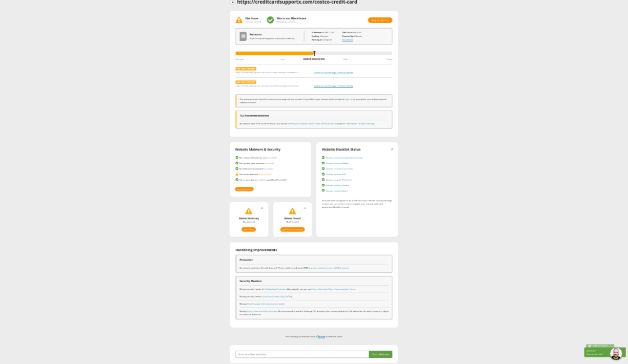Click the back arrow beside the URL

(x=233, y=2)
